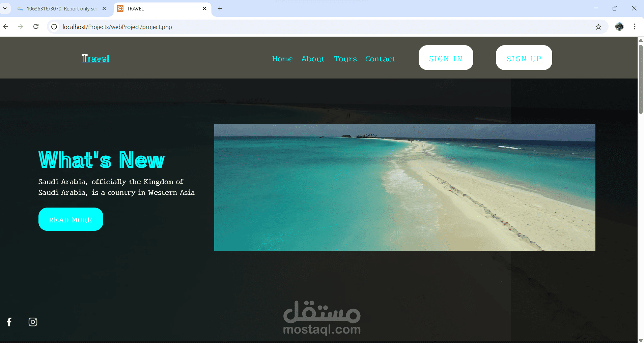Open the Tours nav link
The image size is (644, 343).
coord(345,59)
